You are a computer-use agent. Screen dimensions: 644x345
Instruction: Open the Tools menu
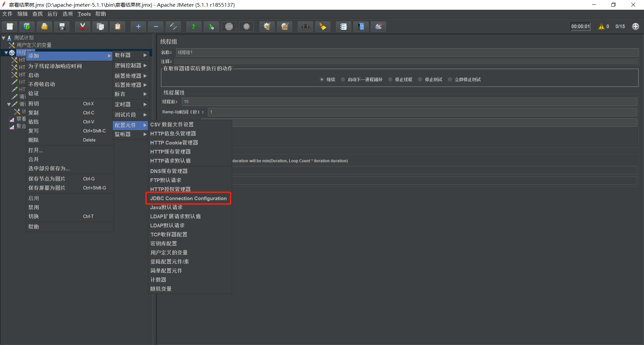click(x=84, y=14)
